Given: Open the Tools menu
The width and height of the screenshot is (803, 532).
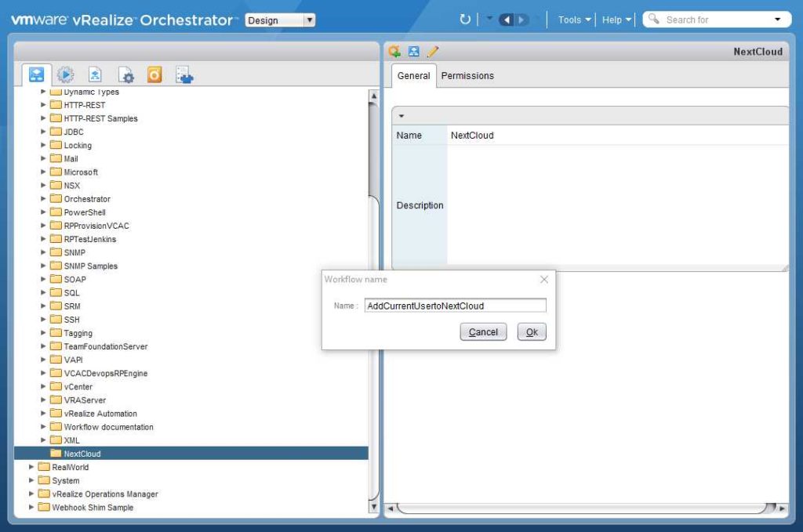Looking at the screenshot, I should pos(574,20).
